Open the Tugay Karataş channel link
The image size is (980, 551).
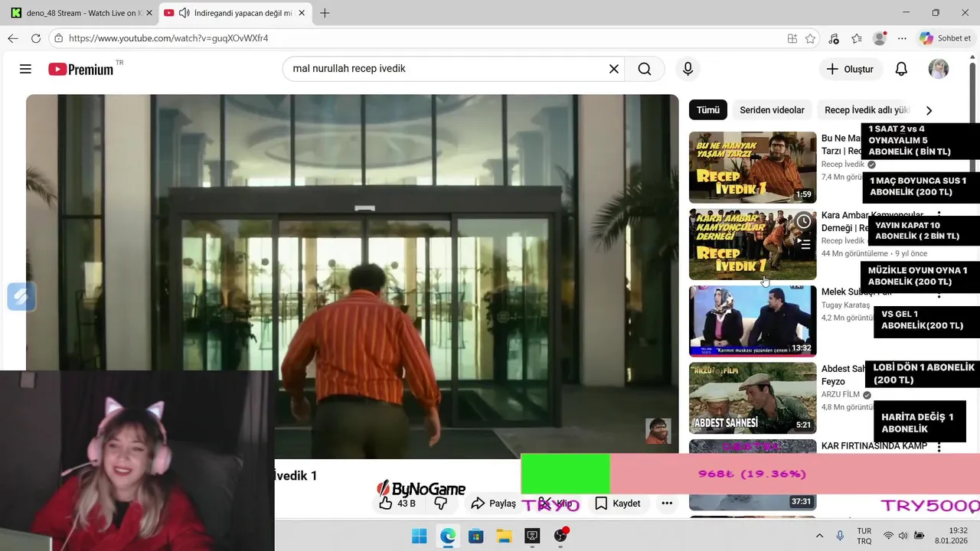(846, 305)
